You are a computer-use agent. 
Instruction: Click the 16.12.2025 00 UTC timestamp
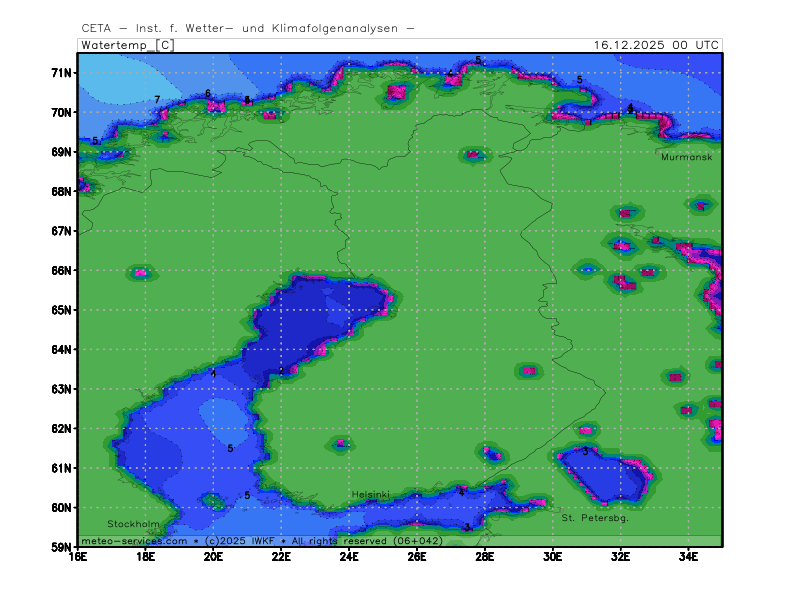pos(655,45)
